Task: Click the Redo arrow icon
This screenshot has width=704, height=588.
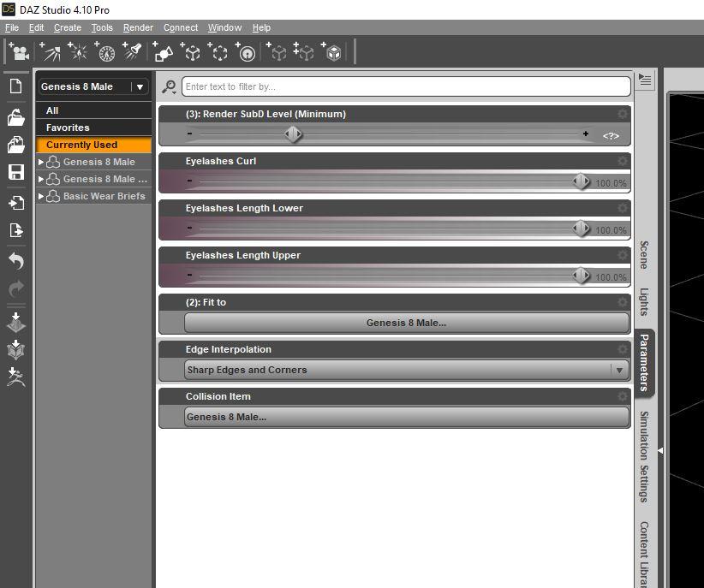Action: pyautogui.click(x=16, y=288)
